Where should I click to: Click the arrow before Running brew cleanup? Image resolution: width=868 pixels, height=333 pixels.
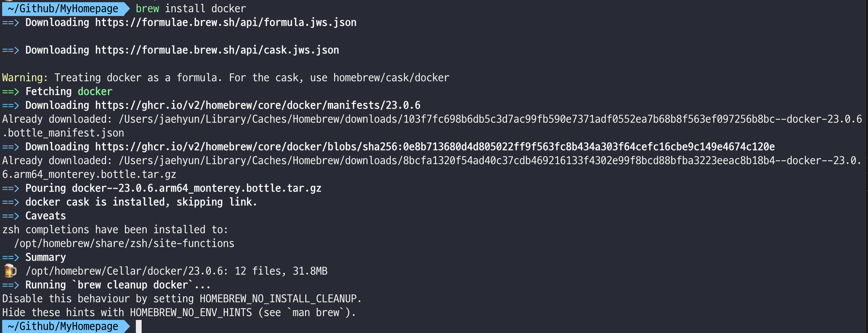[x=11, y=285]
